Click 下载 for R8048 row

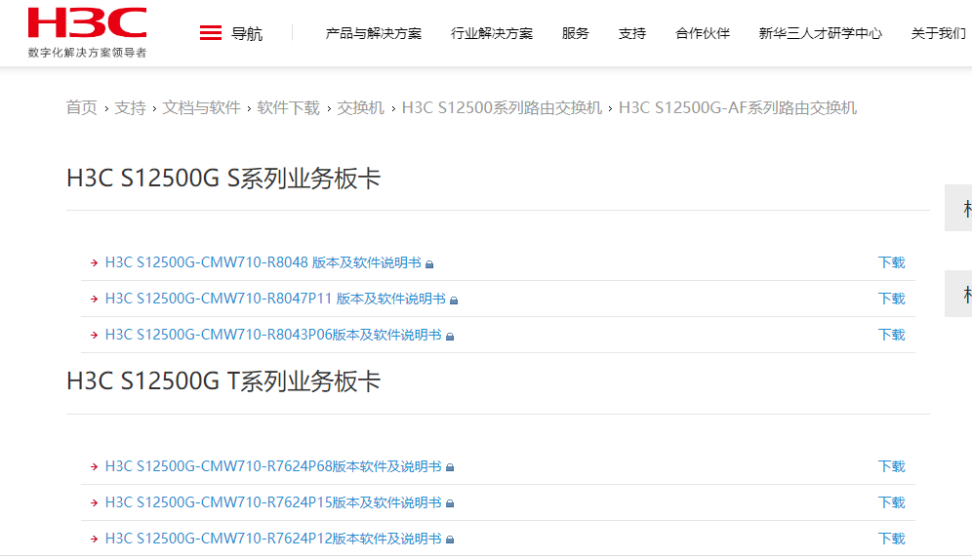click(892, 262)
